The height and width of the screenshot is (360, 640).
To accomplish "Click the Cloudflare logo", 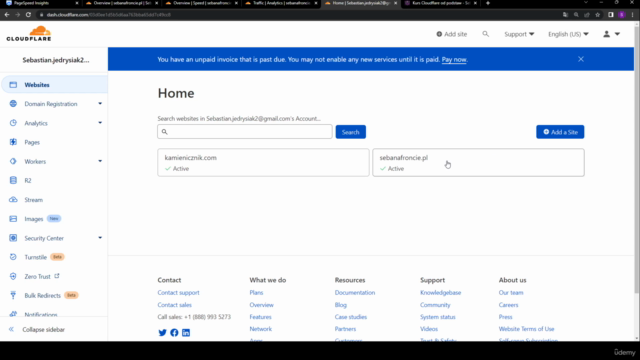I will 29,33.
